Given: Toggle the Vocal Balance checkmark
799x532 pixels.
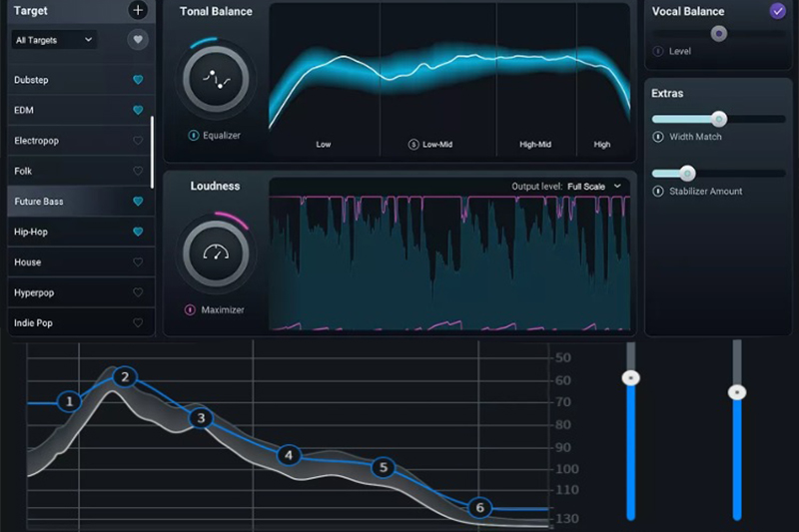Looking at the screenshot, I should 777,11.
